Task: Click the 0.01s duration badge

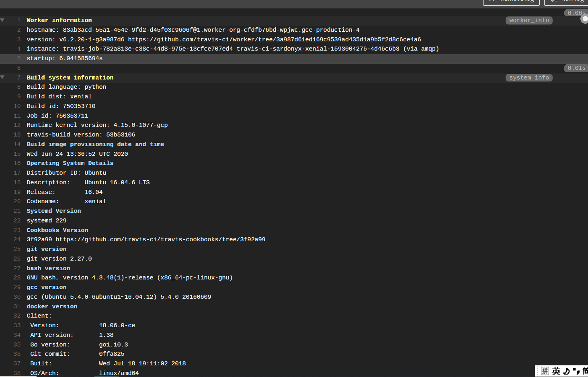Action: [576, 68]
